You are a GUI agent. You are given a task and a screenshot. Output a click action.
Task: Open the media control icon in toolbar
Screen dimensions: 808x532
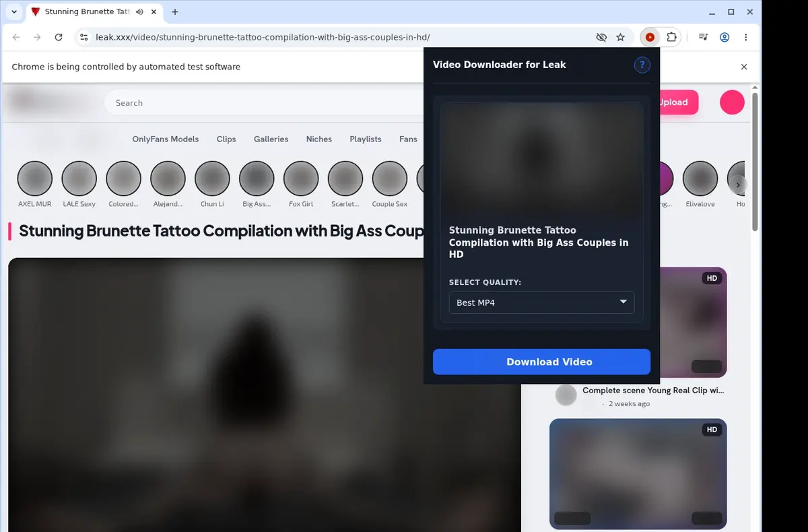coord(703,38)
